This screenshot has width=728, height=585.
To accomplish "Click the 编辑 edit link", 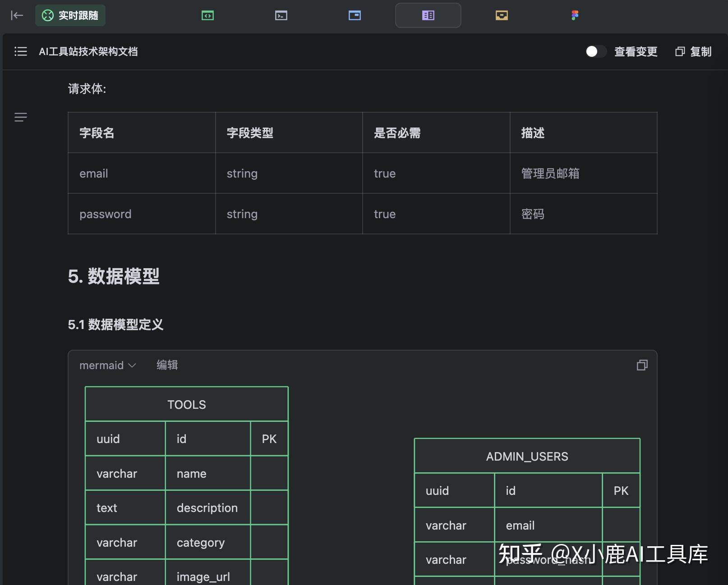I will [167, 365].
